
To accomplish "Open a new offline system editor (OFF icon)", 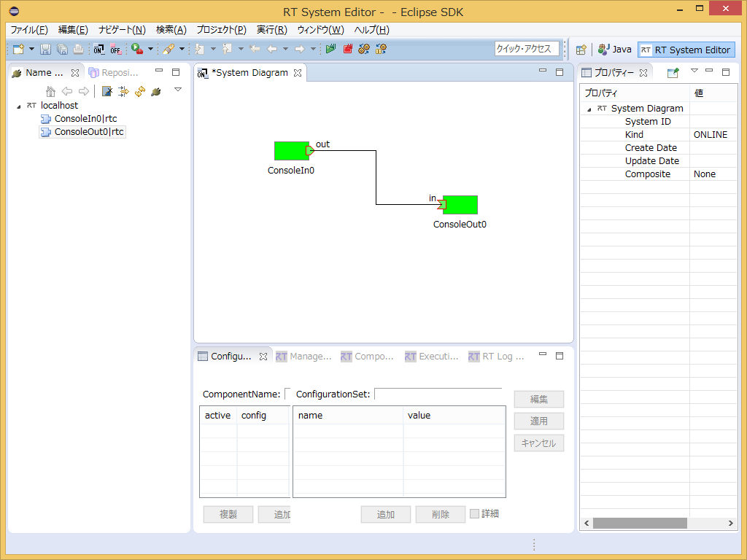I will [x=115, y=49].
